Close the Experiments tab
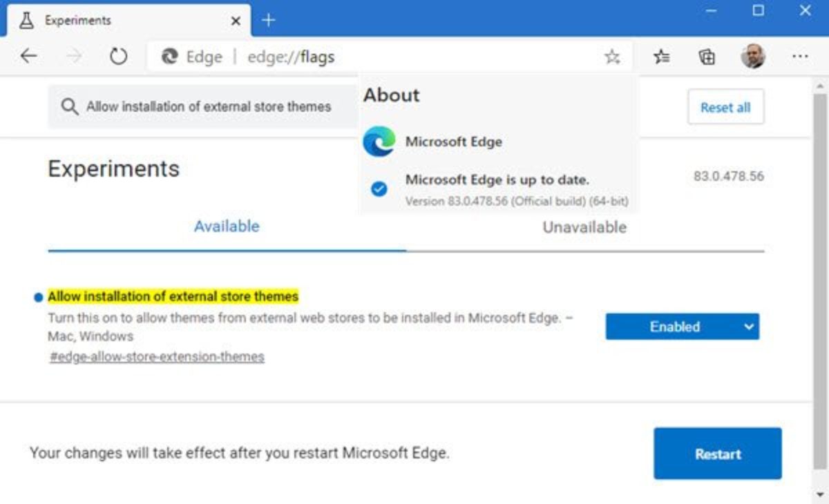Image resolution: width=829 pixels, height=504 pixels. [236, 21]
